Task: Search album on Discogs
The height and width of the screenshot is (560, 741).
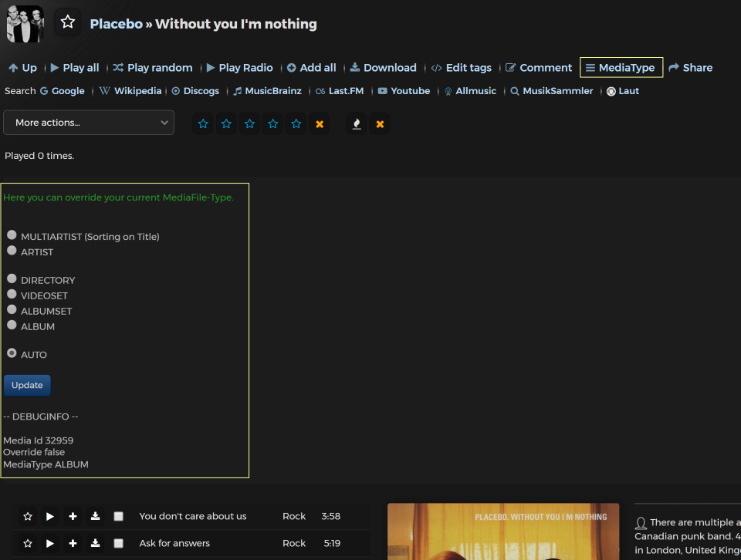Action: (195, 91)
